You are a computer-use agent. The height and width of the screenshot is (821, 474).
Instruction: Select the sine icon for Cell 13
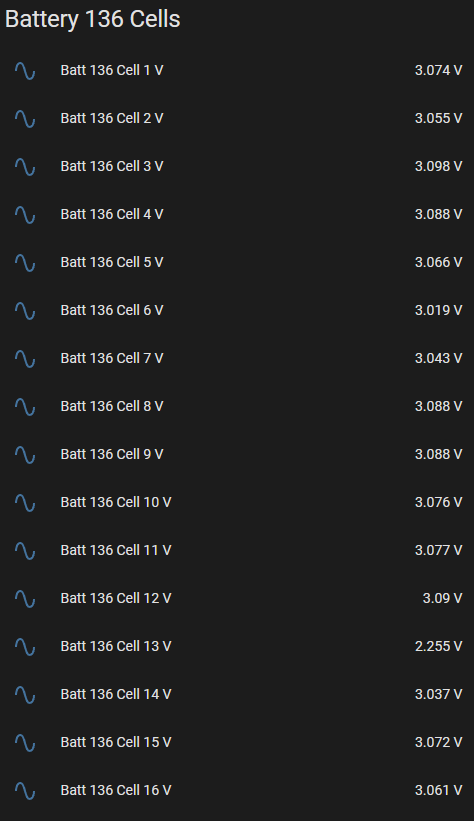[25, 647]
